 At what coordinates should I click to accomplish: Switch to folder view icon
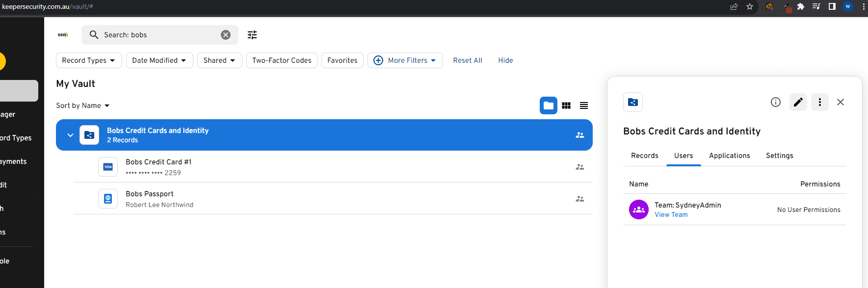(548, 105)
